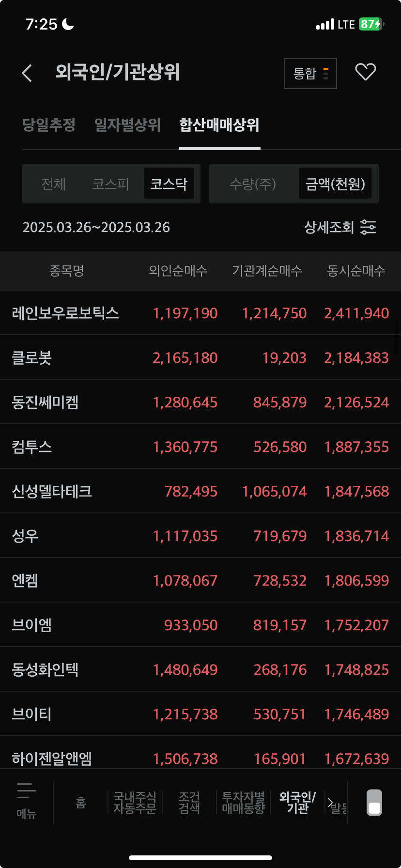Screen dimensions: 401x868
Task: Open 투자자별 매매동향 in bottom bar
Action: tap(243, 802)
